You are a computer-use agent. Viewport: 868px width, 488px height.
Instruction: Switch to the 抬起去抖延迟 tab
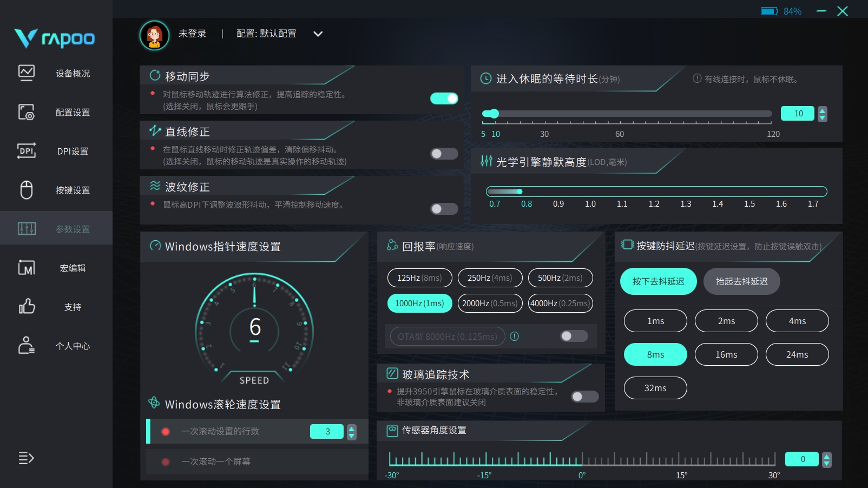coord(741,281)
